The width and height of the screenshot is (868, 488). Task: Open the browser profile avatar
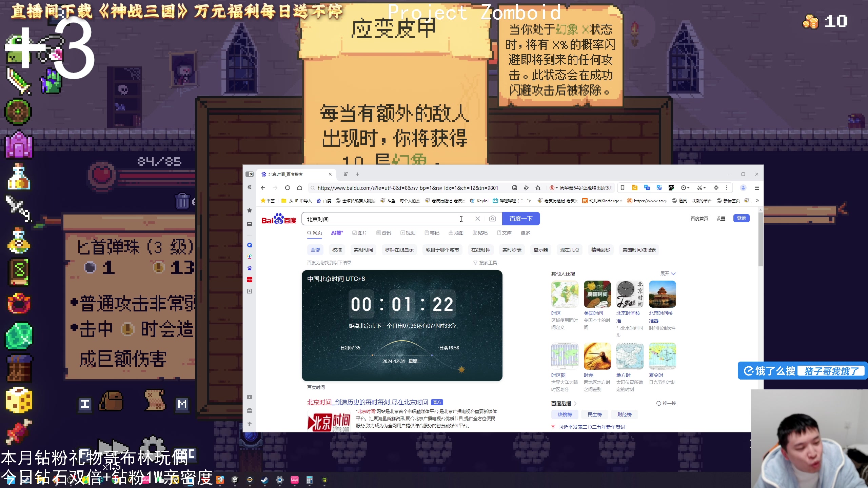click(x=743, y=187)
